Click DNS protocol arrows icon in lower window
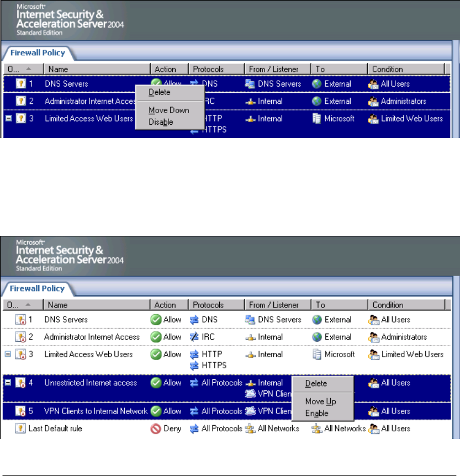This screenshot has width=460, height=476. point(194,320)
